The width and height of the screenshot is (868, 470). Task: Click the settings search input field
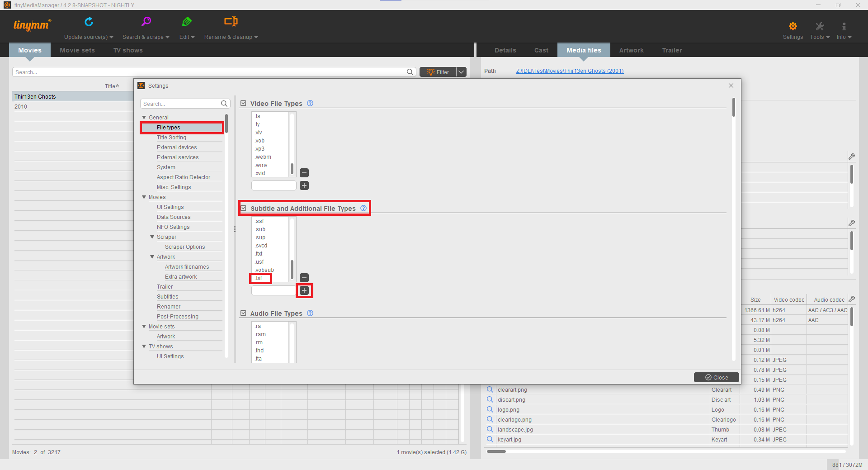(x=181, y=104)
